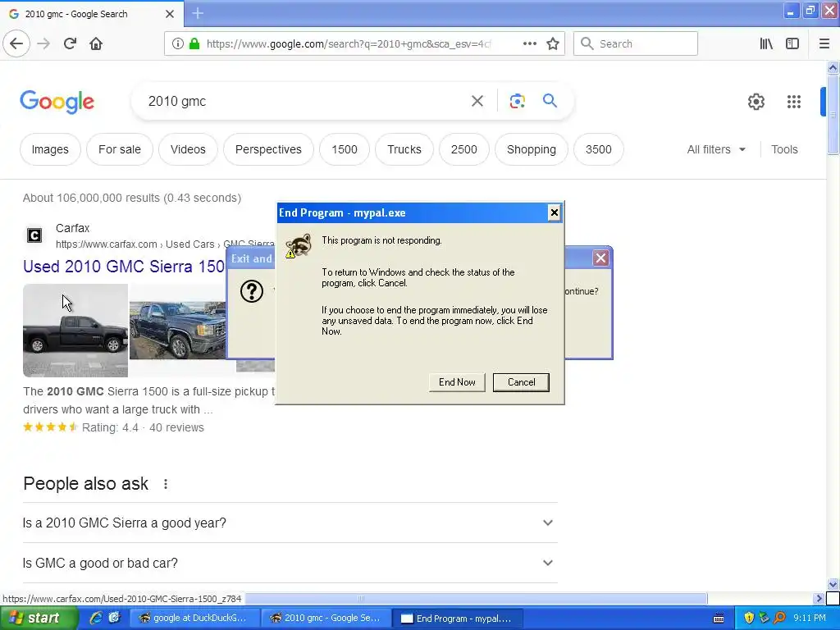The image size is (840, 630).
Task: Toggle the sidebar view icon
Action: coord(792,43)
